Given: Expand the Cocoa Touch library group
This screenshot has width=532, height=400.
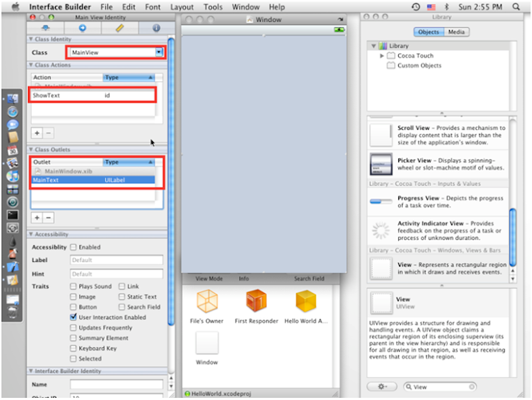Looking at the screenshot, I should click(x=382, y=55).
